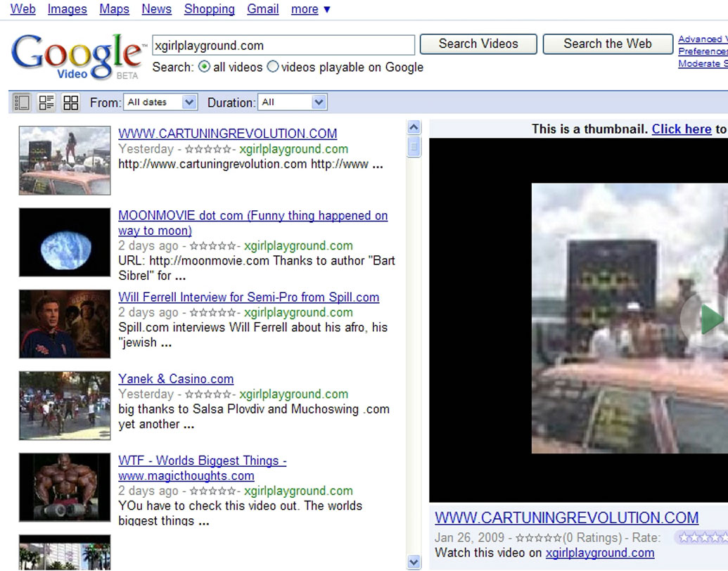This screenshot has height=571, width=728.
Task: Open the Shopping link in top navigation
Action: pyautogui.click(x=209, y=9)
